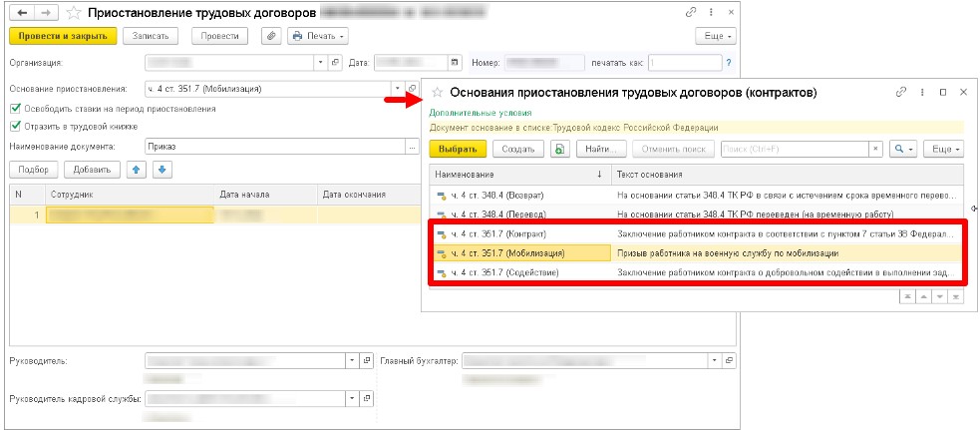Click the Дата окончания column header
Screen dimensions: 980x430
[x=369, y=194]
